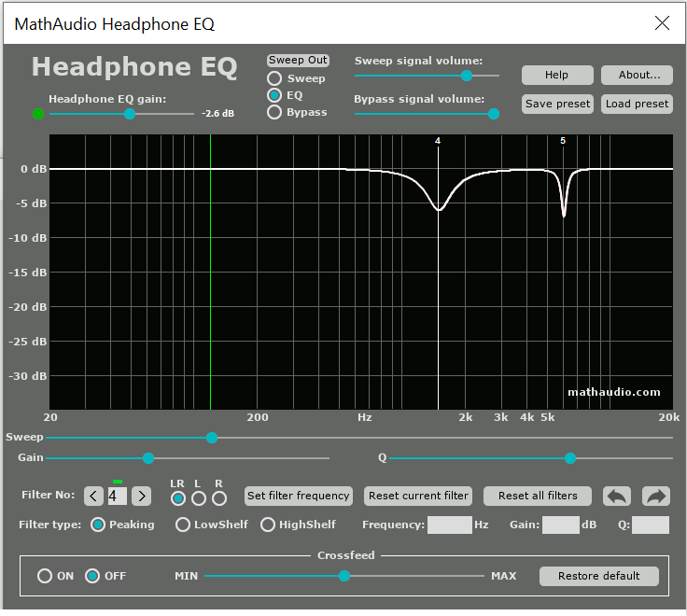This screenshot has height=616, width=687.
Task: Open the About dialog
Action: (x=637, y=75)
